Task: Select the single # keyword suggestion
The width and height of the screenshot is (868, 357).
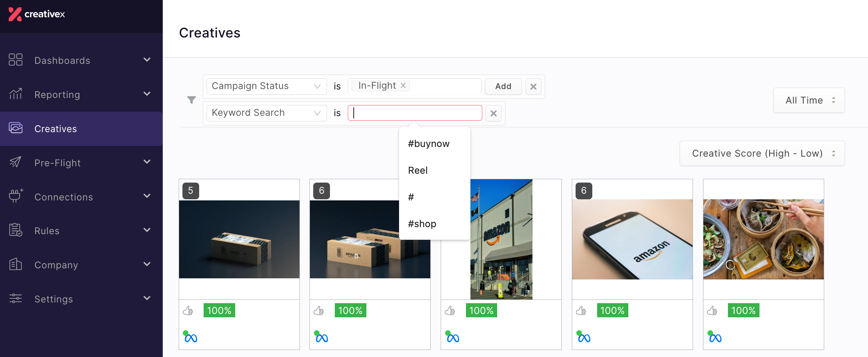Action: [x=411, y=197]
